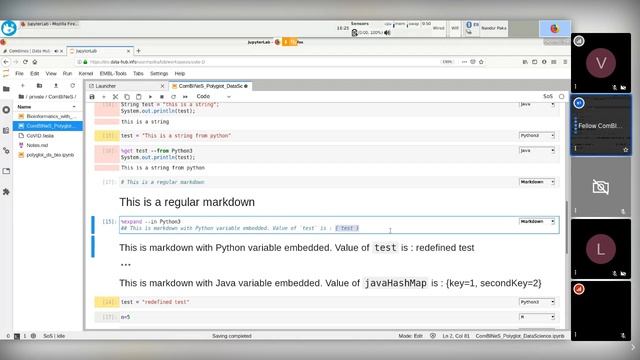Open the Run menu
640x360 pixels.
coord(67,73)
